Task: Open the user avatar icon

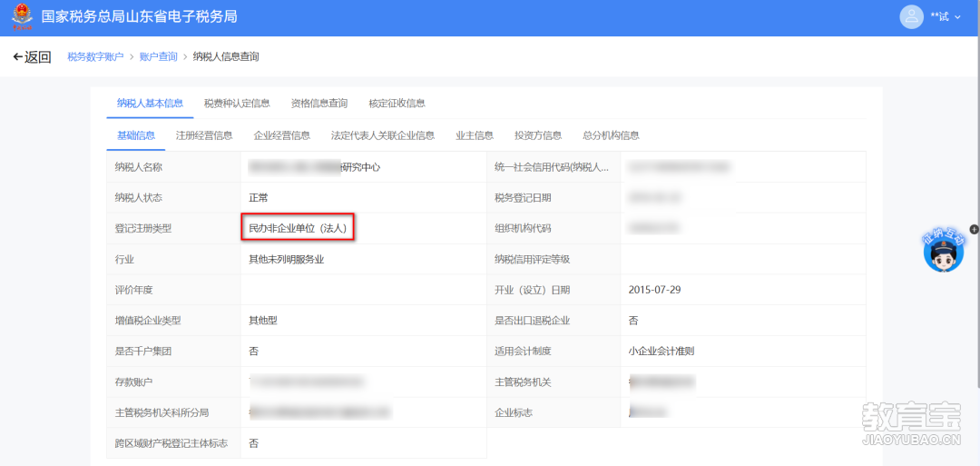Action: tap(911, 17)
